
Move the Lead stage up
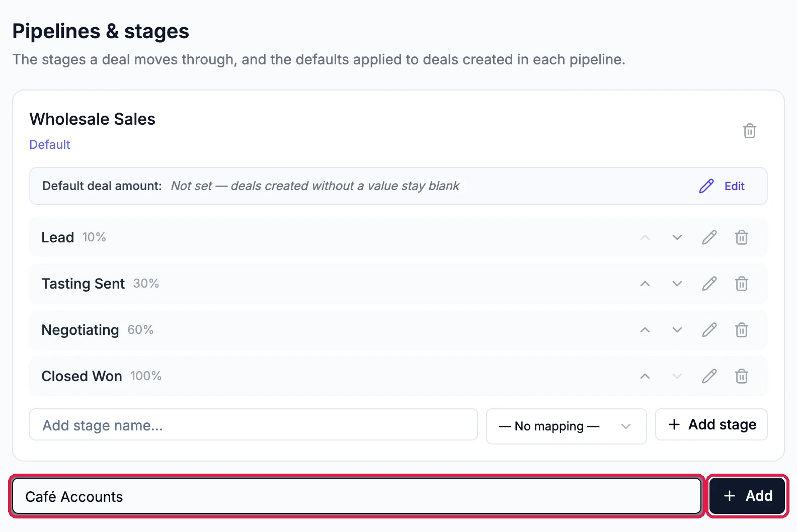pos(645,237)
